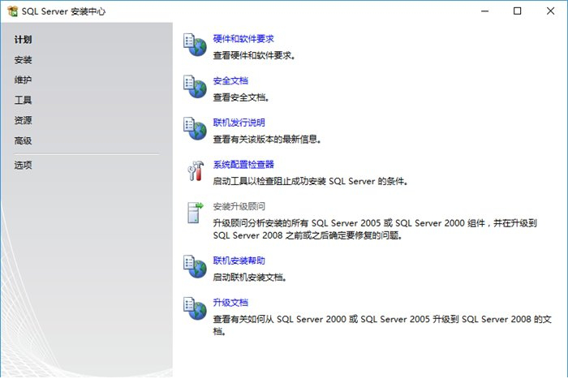Click the tools icon beside 系统配置检查器
Screen dimensions: 568x392
click(x=196, y=170)
